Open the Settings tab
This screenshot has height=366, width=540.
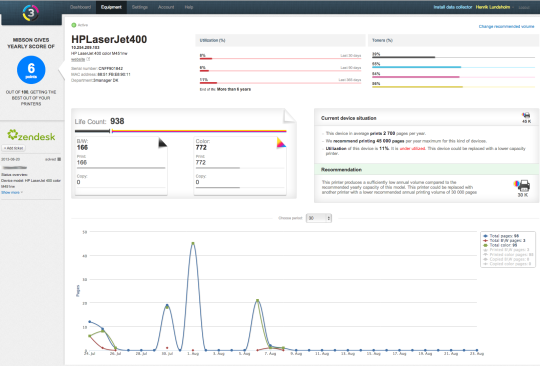[x=139, y=7]
